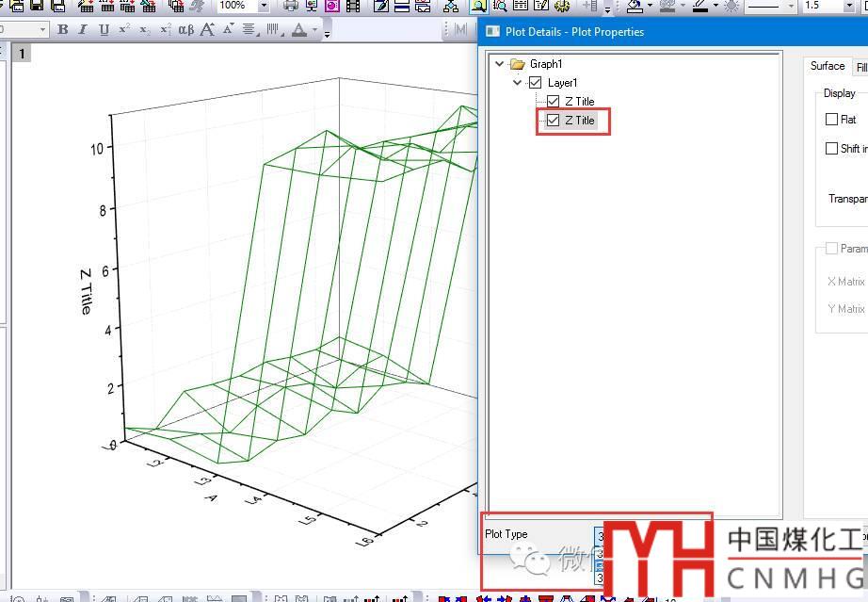This screenshot has width=868, height=602.
Task: Click the Bold formatting icon
Action: [x=63, y=30]
